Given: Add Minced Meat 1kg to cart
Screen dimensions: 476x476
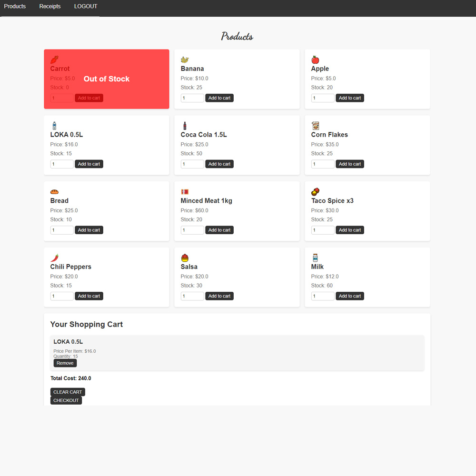Looking at the screenshot, I should (x=219, y=230).
